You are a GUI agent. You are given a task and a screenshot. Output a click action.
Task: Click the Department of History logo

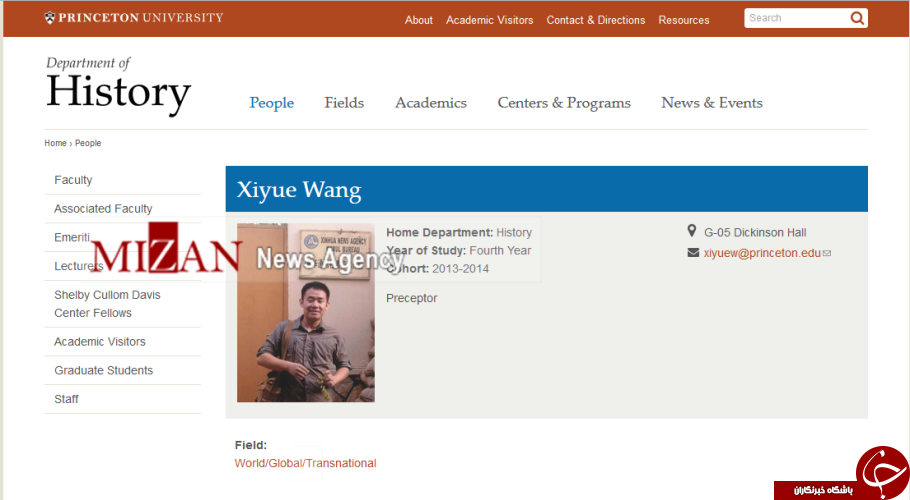tap(118, 85)
